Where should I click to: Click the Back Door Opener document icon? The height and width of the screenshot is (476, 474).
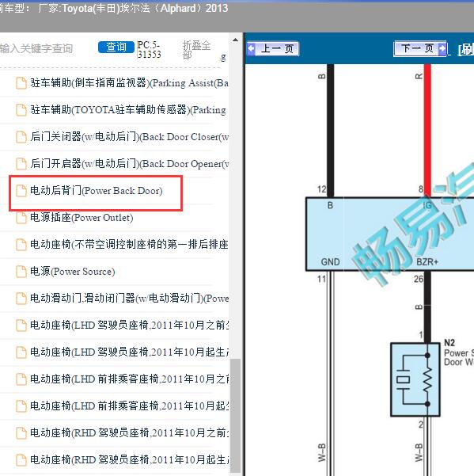pyautogui.click(x=21, y=164)
